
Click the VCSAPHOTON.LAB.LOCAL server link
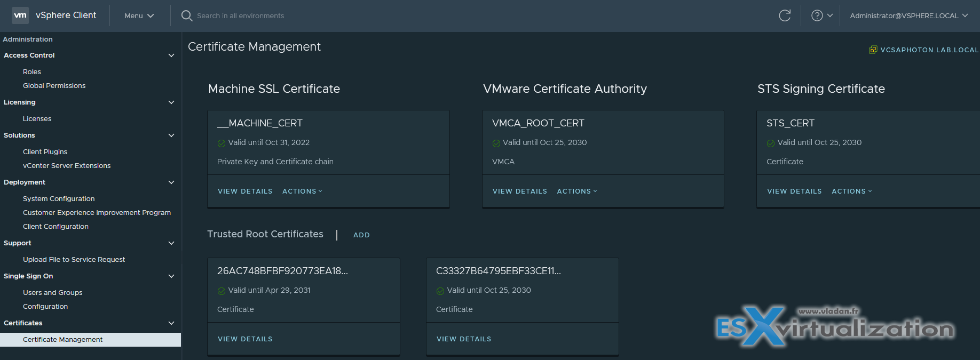pos(929,50)
